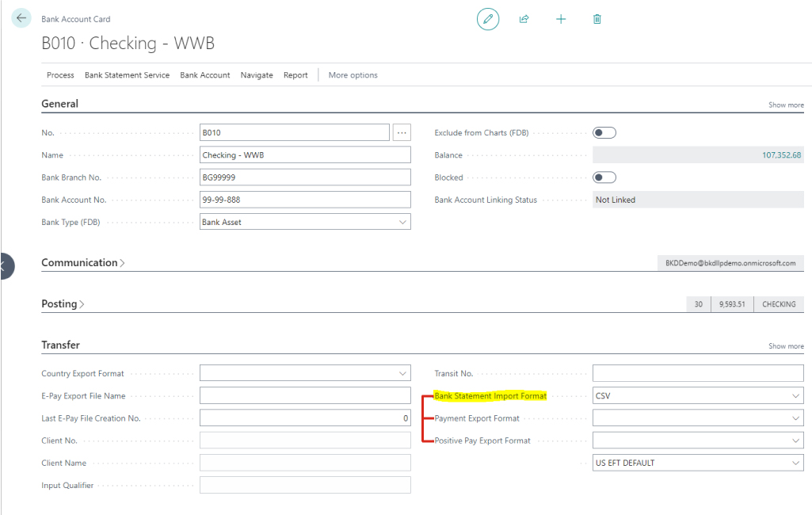Toggle the Blocked switch

point(604,177)
